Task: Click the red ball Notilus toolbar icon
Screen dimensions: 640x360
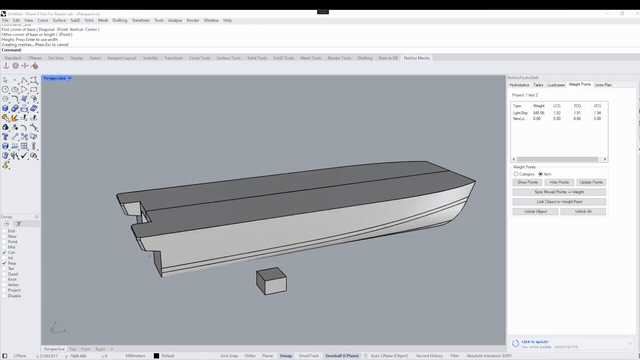Action: [35, 66]
